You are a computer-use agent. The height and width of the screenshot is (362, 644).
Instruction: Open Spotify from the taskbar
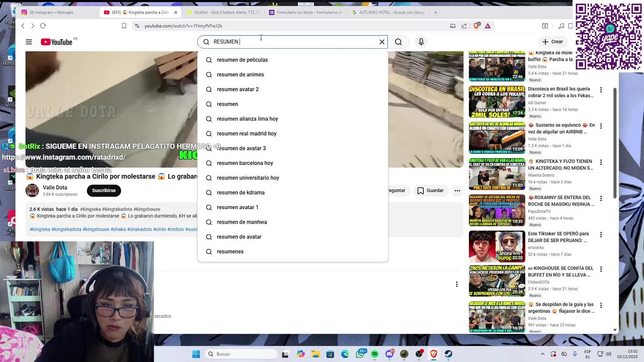tap(375, 354)
